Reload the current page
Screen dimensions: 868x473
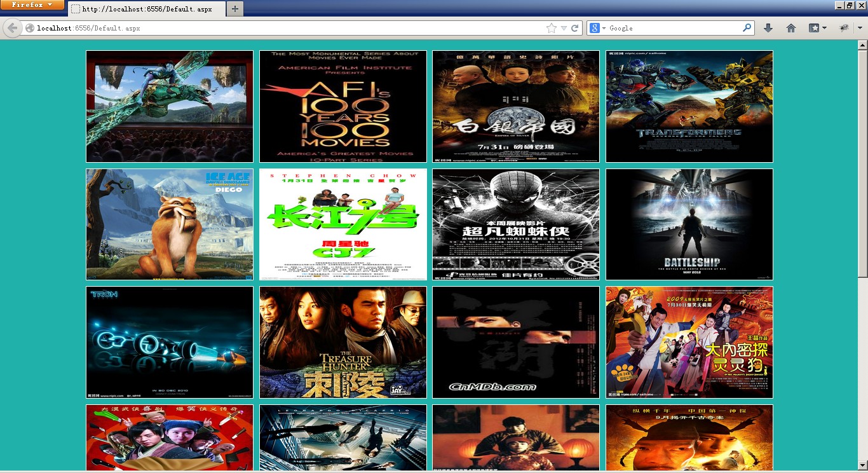click(x=574, y=28)
